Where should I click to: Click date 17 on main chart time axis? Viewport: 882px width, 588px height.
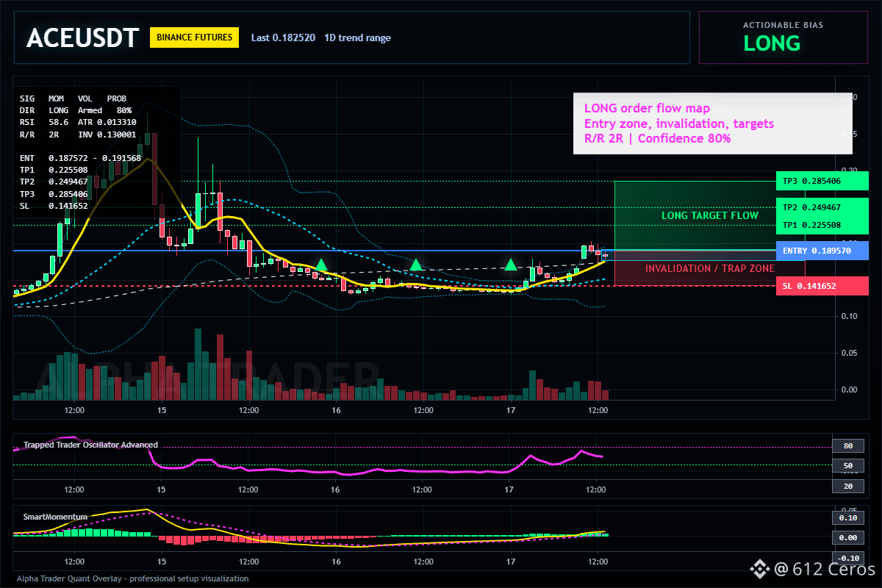(x=509, y=410)
